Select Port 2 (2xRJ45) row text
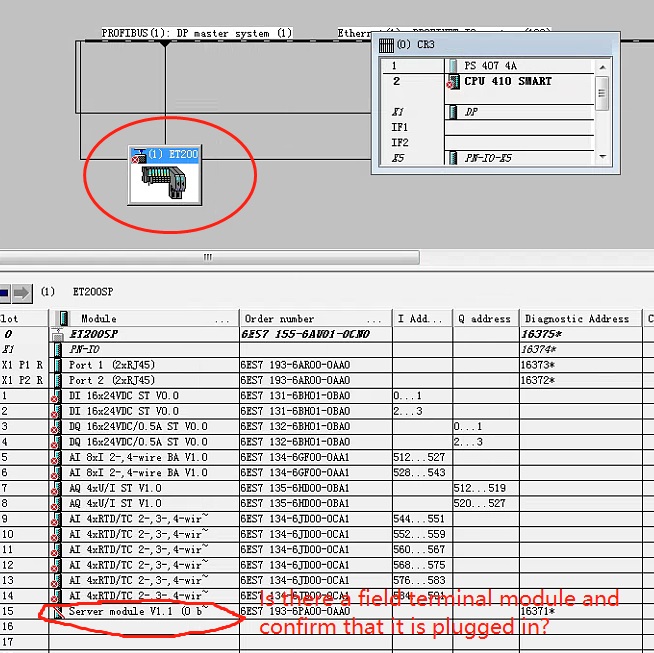Image resolution: width=654 pixels, height=653 pixels. [x=112, y=380]
